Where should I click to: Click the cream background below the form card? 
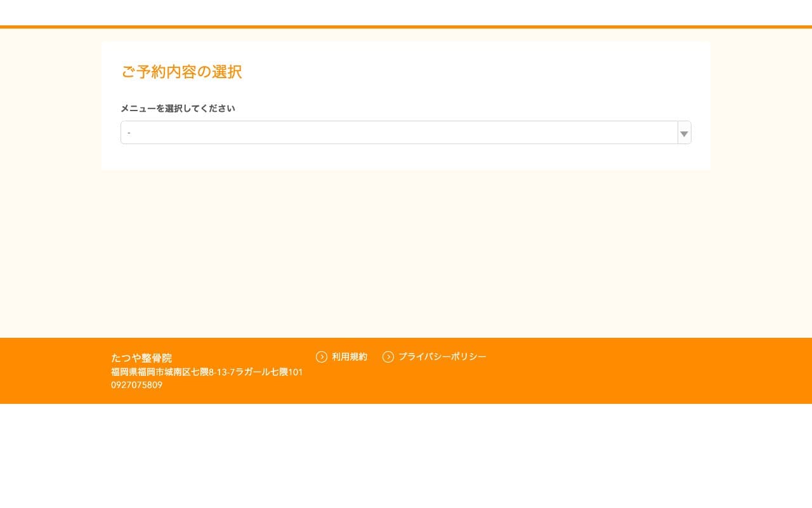(406, 254)
